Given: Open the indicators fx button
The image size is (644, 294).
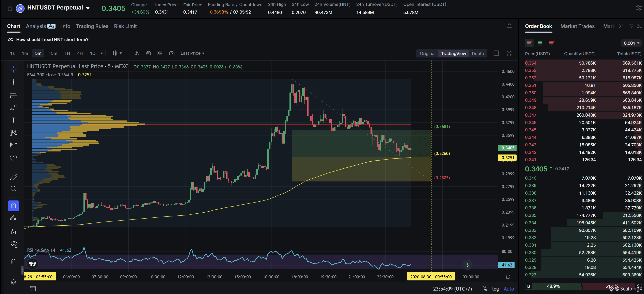Looking at the screenshot, I should (137, 53).
